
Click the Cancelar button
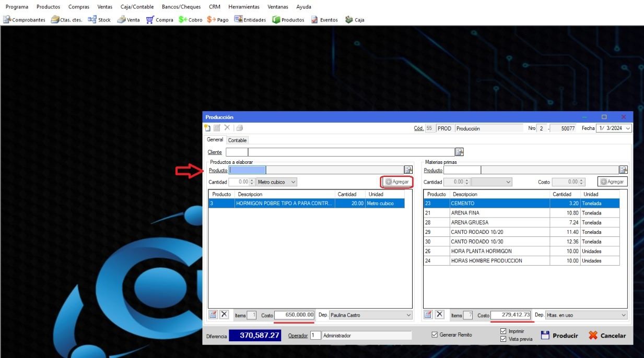[x=607, y=336]
